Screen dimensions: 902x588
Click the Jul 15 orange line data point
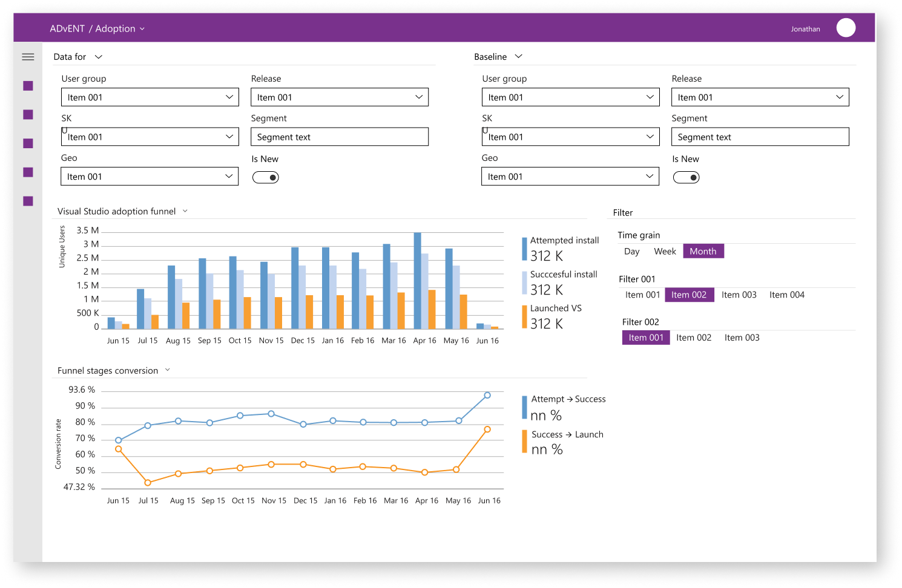(148, 483)
